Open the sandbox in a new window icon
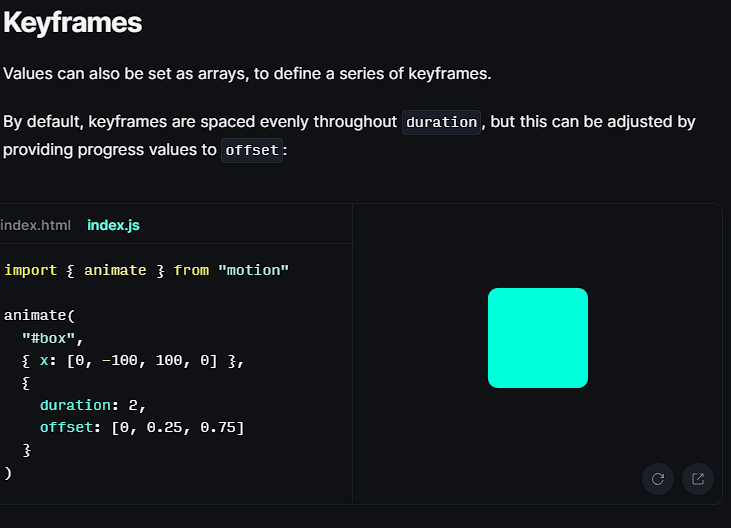Image resolution: width=731 pixels, height=528 pixels. click(698, 479)
